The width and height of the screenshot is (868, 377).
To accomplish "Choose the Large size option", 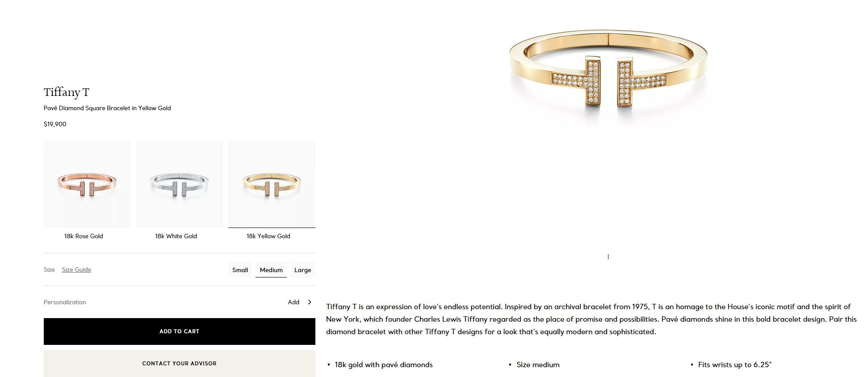I will 302,270.
